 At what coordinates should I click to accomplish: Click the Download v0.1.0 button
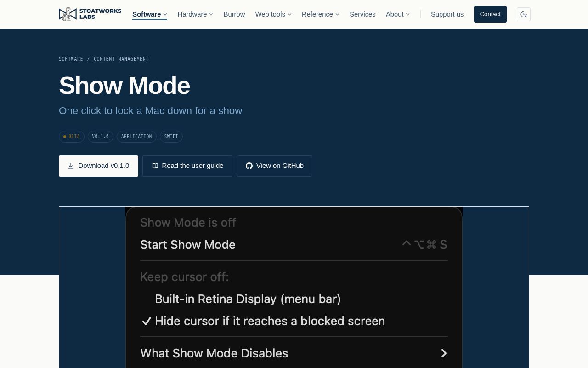tap(98, 166)
